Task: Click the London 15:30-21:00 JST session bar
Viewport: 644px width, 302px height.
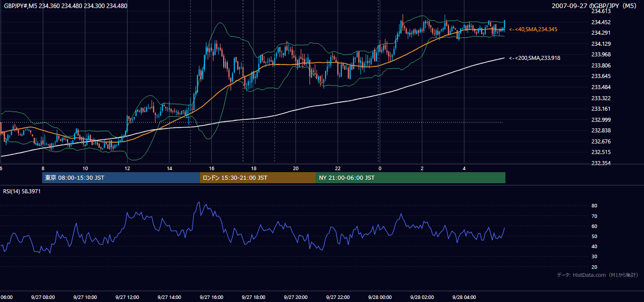Action: (258, 178)
